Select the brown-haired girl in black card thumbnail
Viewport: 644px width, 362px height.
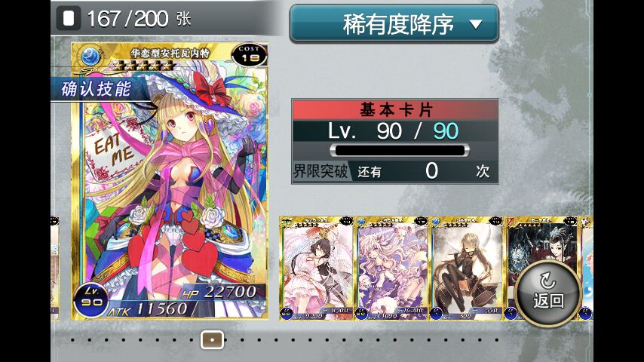tap(468, 268)
